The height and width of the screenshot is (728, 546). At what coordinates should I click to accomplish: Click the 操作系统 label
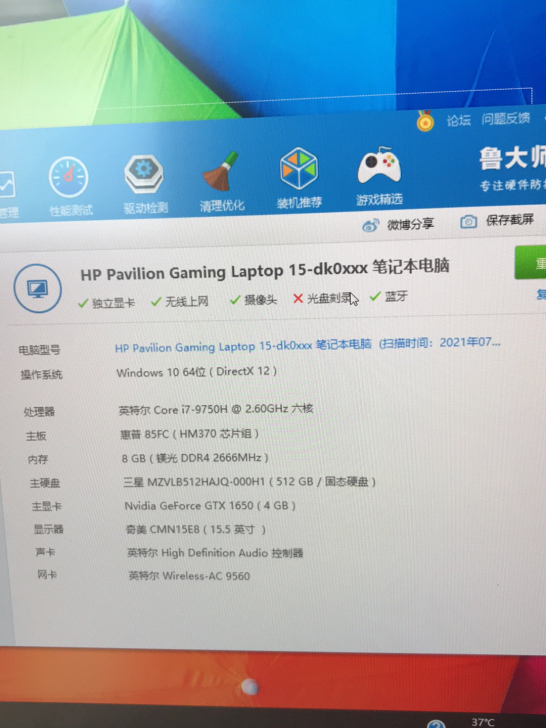tap(41, 374)
